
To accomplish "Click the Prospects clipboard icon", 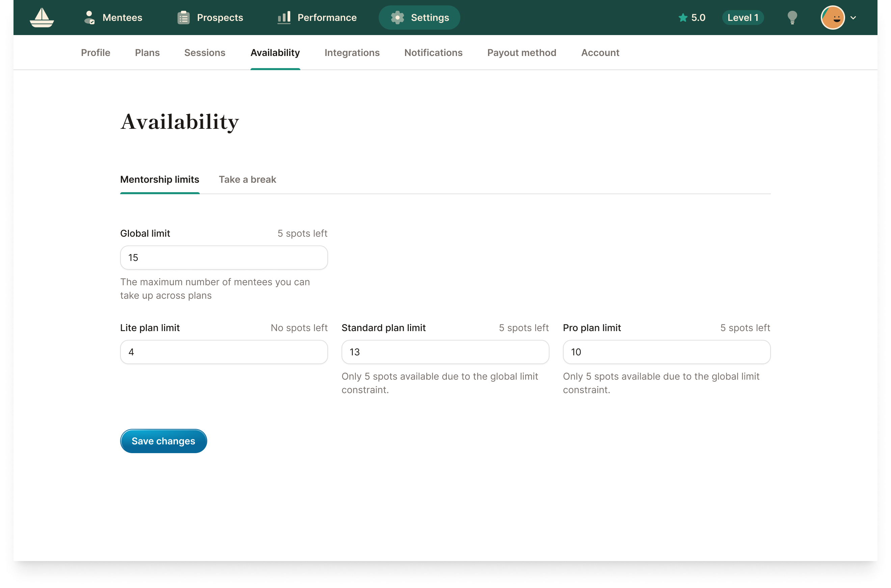I will point(184,18).
